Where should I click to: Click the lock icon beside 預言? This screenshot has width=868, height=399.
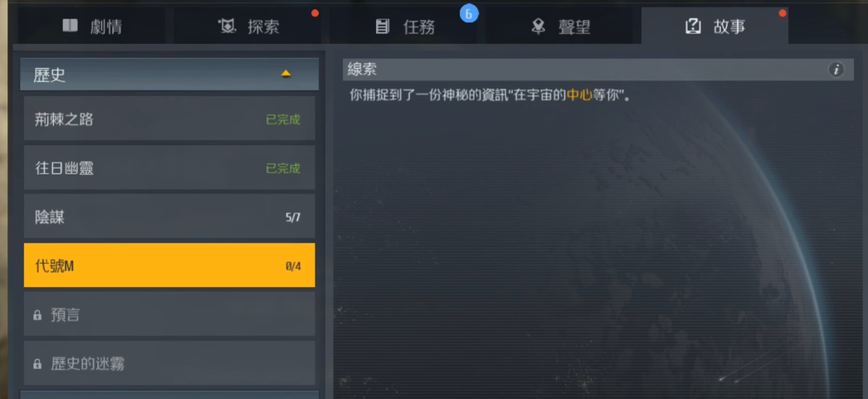pyautogui.click(x=37, y=315)
